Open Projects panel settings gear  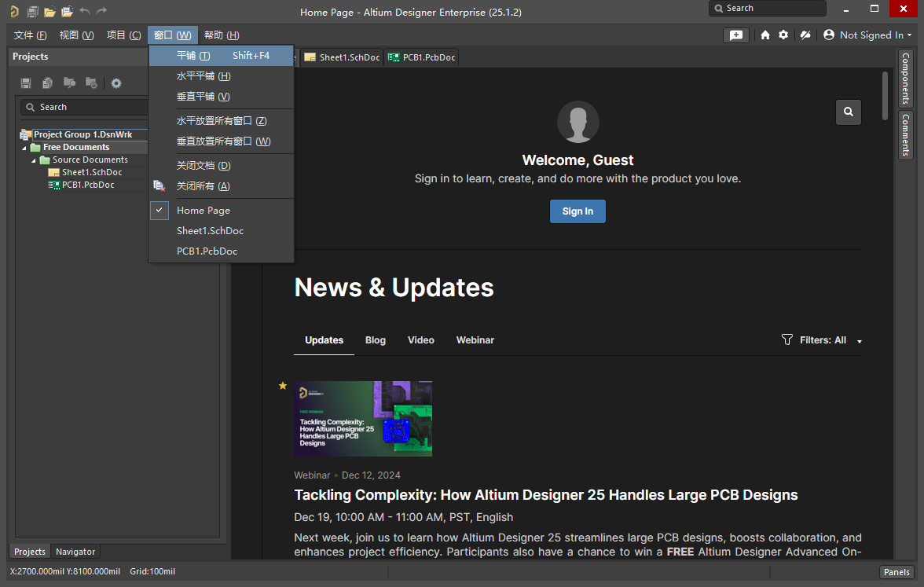[x=116, y=83]
